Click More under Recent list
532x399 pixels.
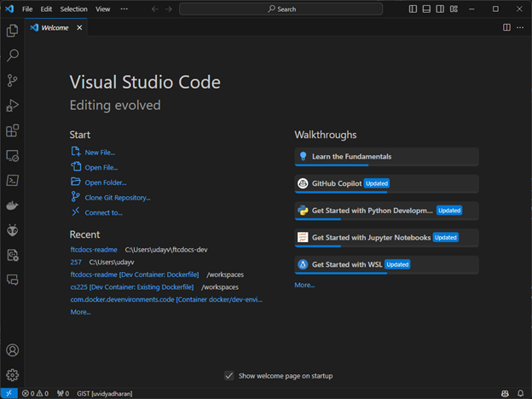tap(80, 312)
